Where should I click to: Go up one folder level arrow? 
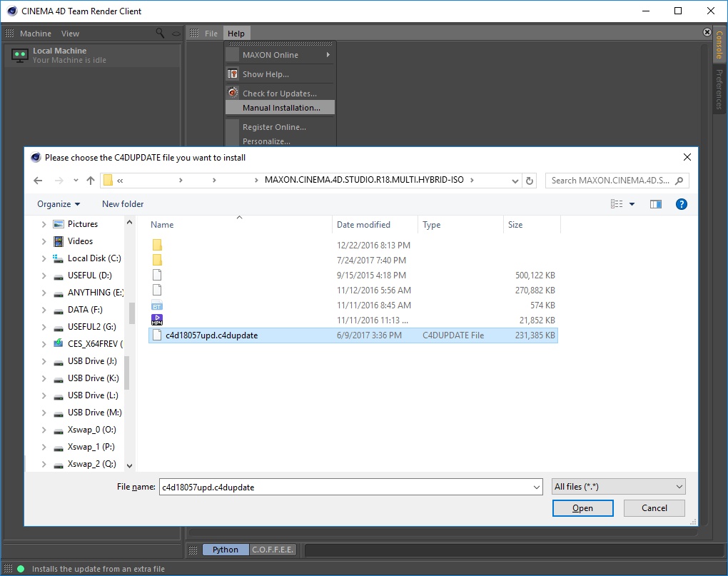(91, 181)
